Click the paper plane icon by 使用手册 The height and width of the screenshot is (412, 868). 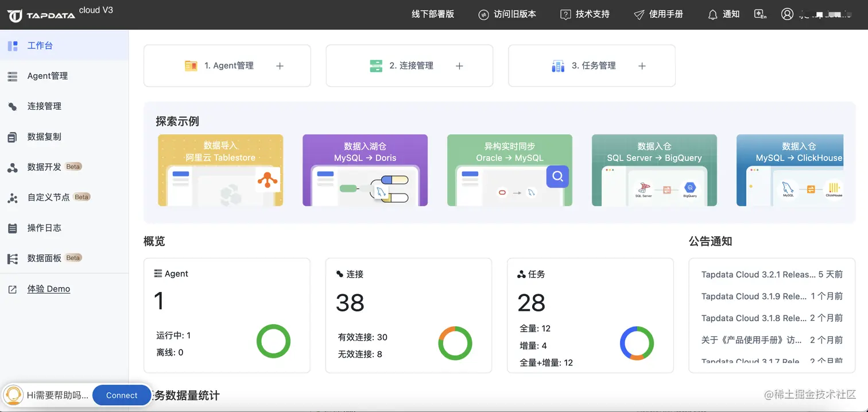(x=639, y=14)
